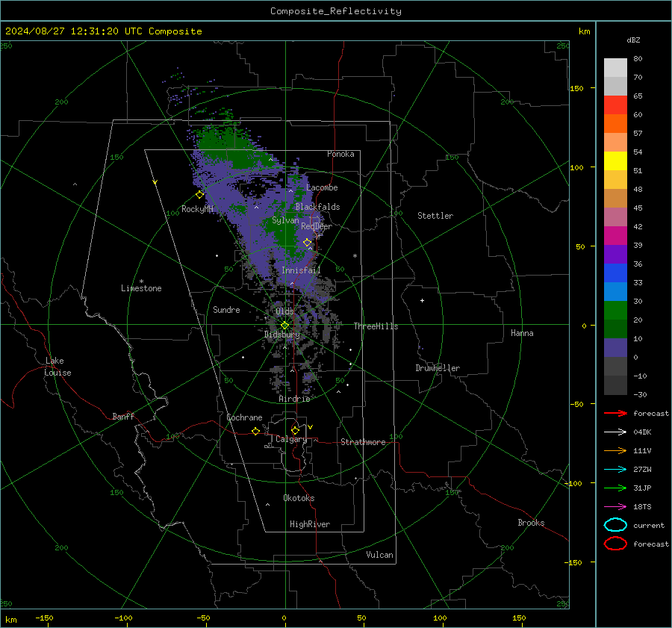Click the ThreeHills label

click(x=376, y=326)
